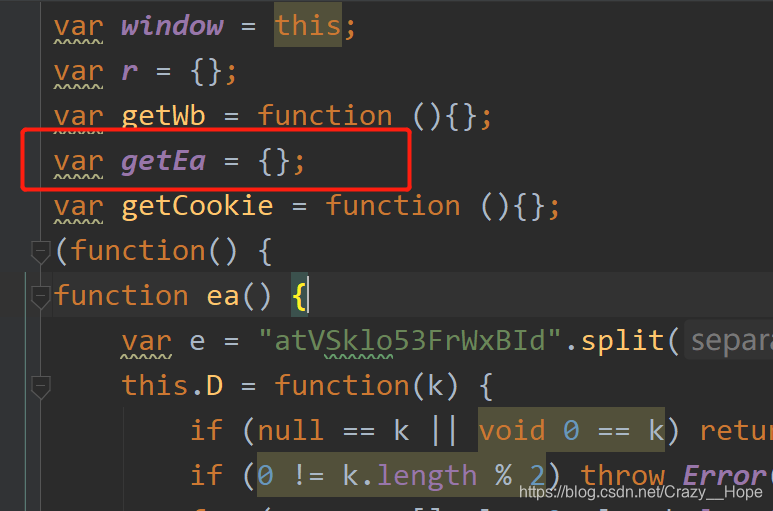Collapse the anonymous (function() block fold marker
Screen dimensions: 773x511
coord(40,252)
